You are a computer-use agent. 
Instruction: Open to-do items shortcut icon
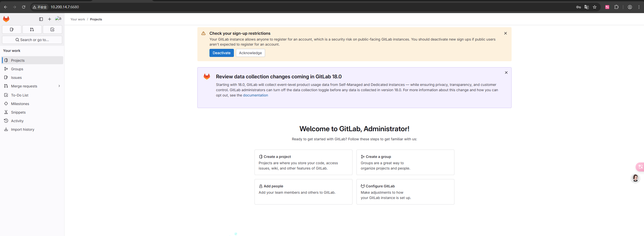click(x=52, y=29)
